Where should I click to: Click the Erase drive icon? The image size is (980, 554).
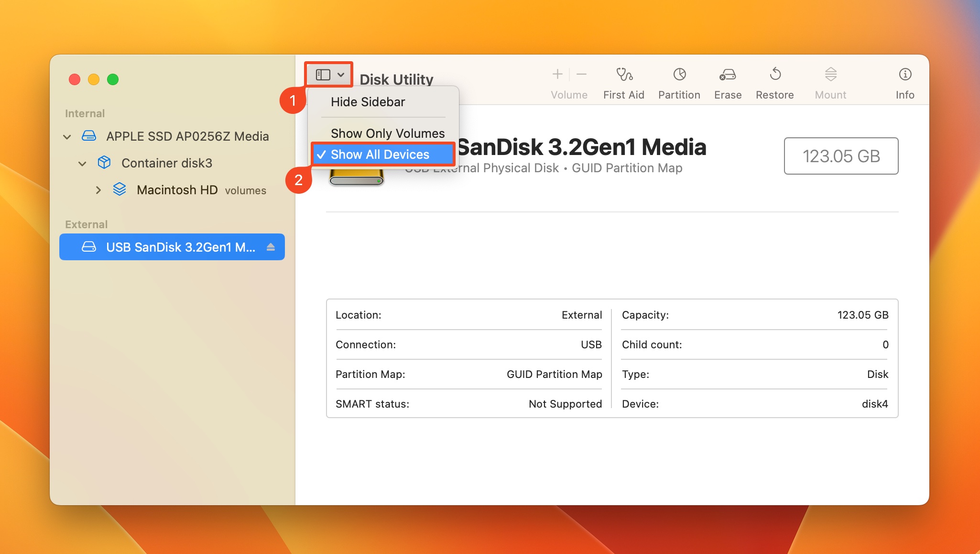[728, 74]
